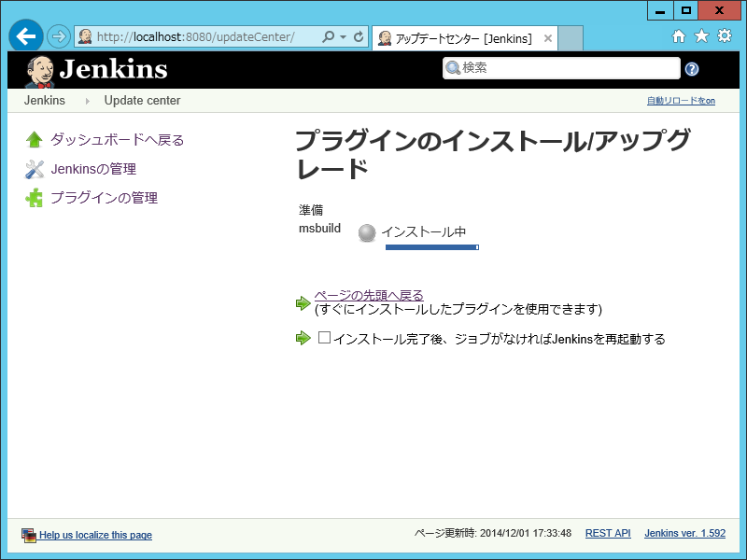The height and width of the screenshot is (560, 747).
Task: Click the green up arrow dashboard icon
Action: coord(35,139)
